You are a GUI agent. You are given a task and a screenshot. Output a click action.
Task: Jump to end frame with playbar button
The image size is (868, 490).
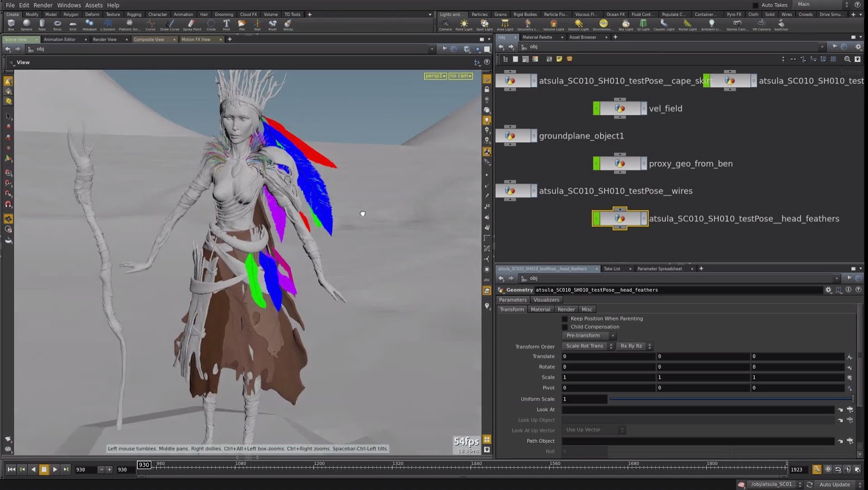[66, 469]
